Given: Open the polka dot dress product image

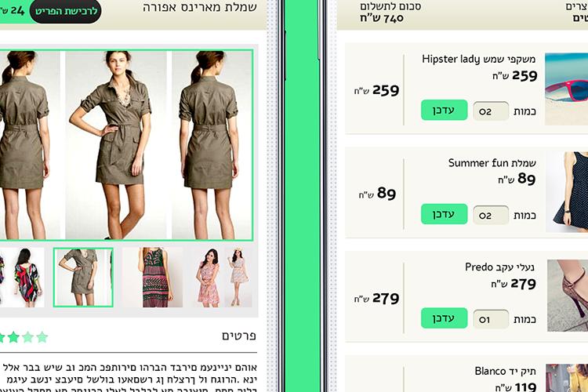Looking at the screenshot, I should 567,192.
